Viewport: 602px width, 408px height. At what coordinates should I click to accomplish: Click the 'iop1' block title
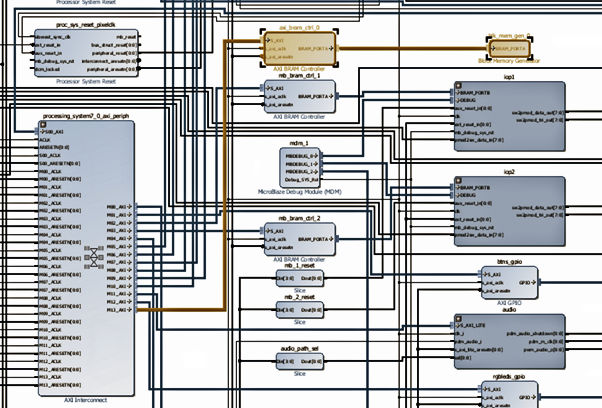pyautogui.click(x=509, y=77)
